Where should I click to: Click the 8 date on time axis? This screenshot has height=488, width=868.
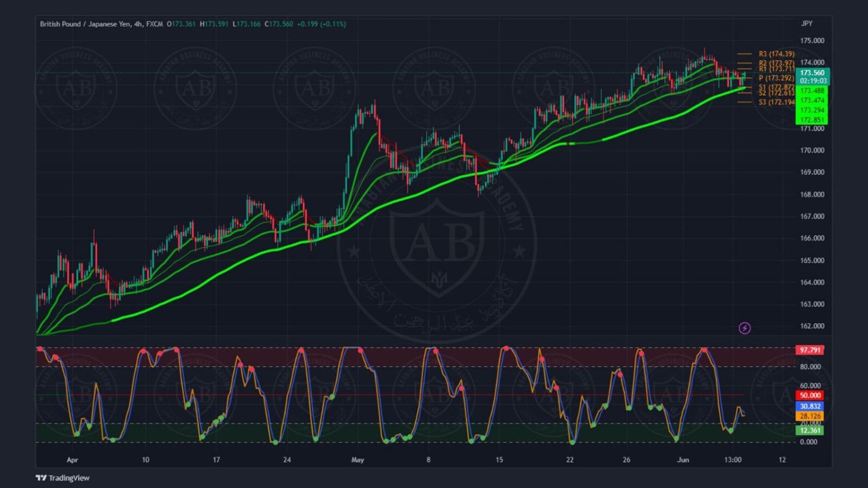(x=428, y=460)
